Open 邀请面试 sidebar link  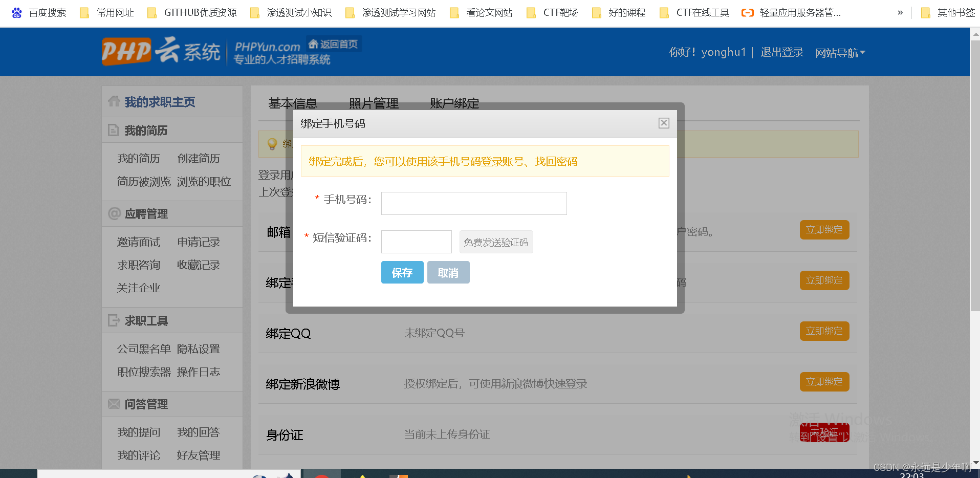[139, 242]
